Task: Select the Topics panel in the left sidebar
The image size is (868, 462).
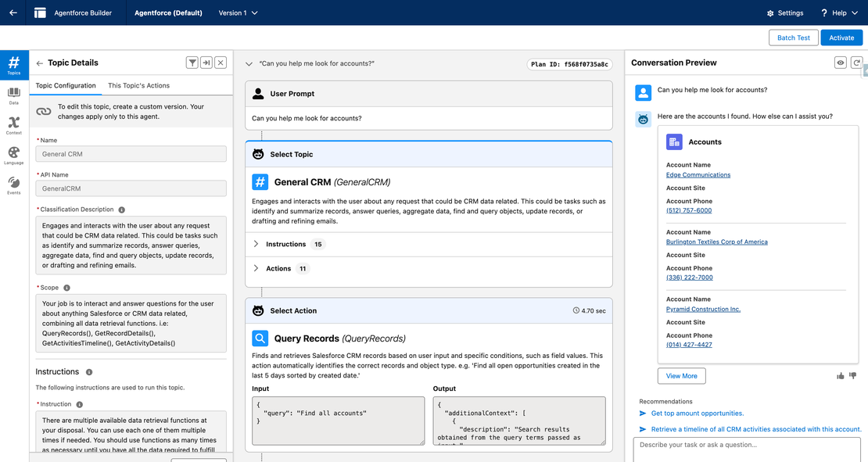Action: coord(14,64)
